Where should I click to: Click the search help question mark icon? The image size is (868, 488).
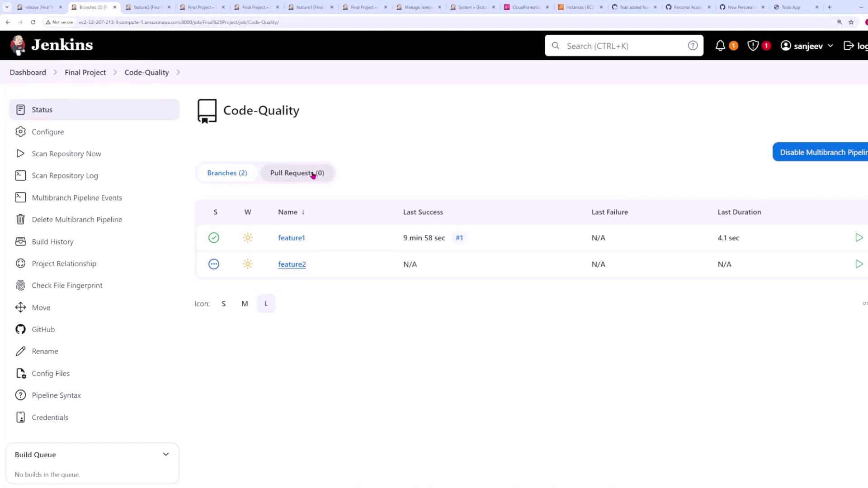(693, 46)
